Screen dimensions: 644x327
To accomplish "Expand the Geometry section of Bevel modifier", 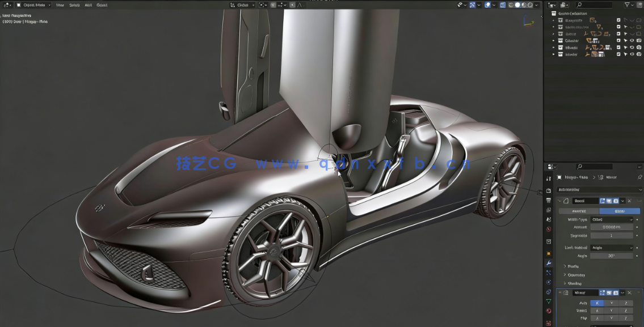I will (x=572, y=275).
